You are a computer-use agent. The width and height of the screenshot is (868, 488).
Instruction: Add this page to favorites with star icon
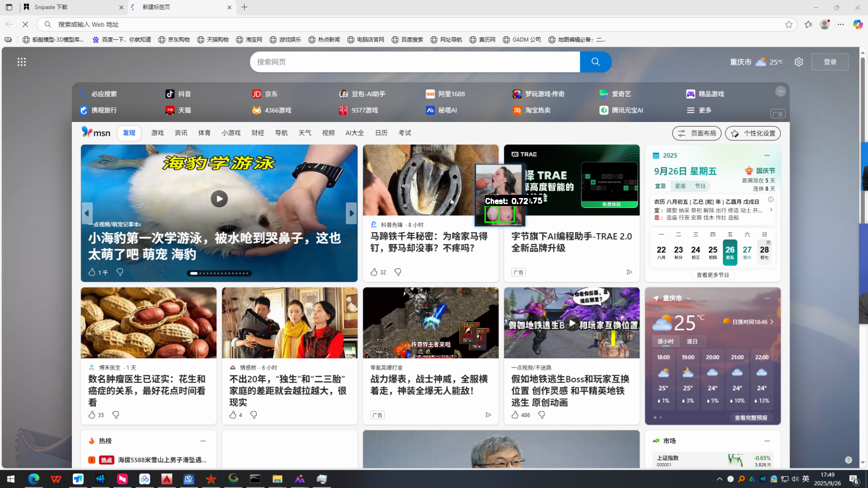point(789,24)
